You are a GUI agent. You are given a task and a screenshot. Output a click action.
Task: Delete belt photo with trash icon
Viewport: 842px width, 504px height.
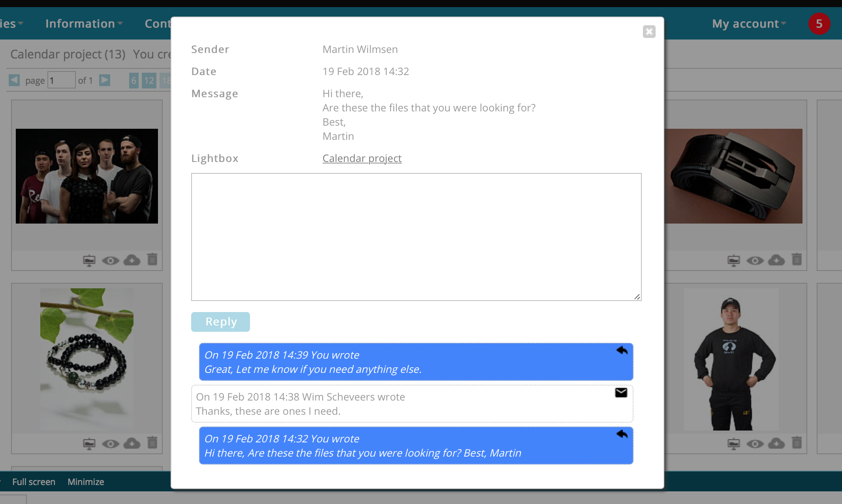click(x=797, y=260)
